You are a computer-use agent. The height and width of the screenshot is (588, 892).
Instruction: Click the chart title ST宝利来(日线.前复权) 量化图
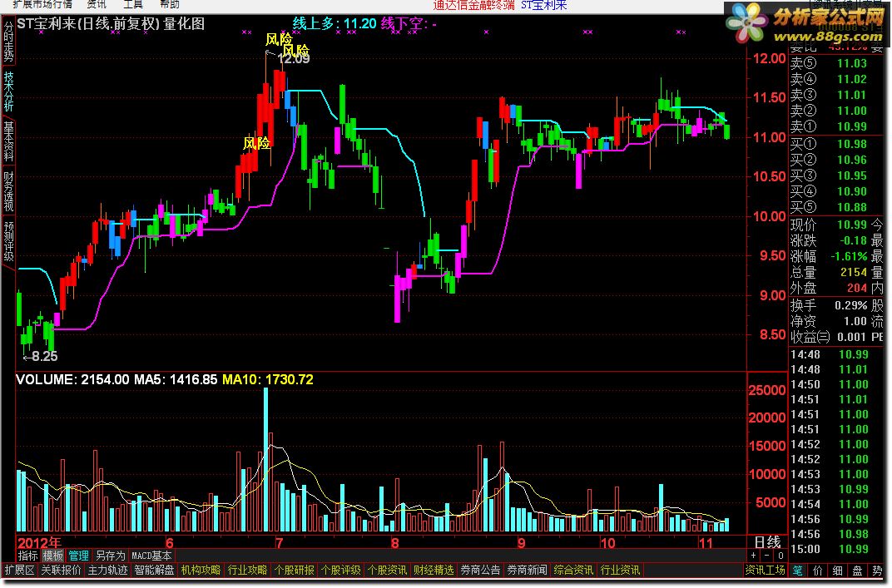pyautogui.click(x=111, y=24)
